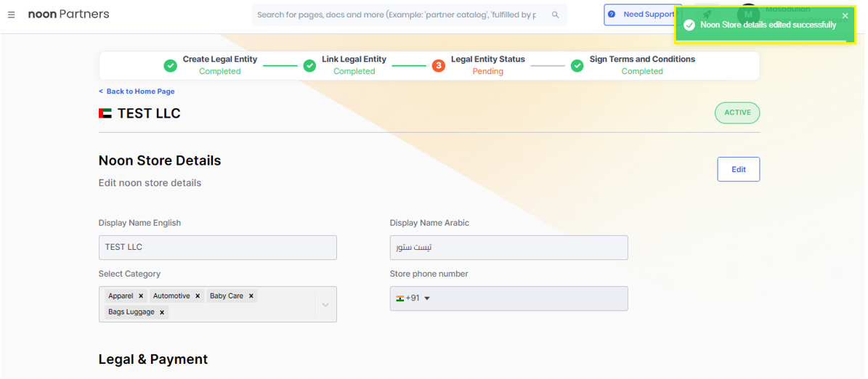Click the UAE flag beside TEST LLC
Screen dimensions: 868x379
click(105, 113)
